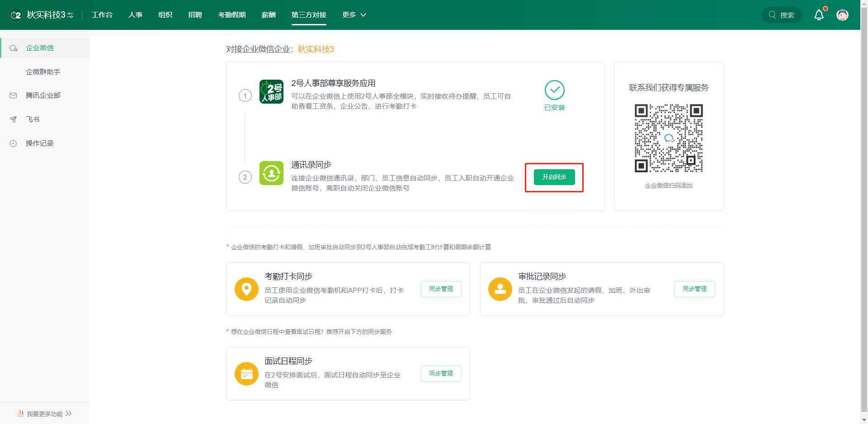The image size is (868, 424).
Task: Click the 企业微信 chat bubble sidebar icon
Action: point(14,48)
